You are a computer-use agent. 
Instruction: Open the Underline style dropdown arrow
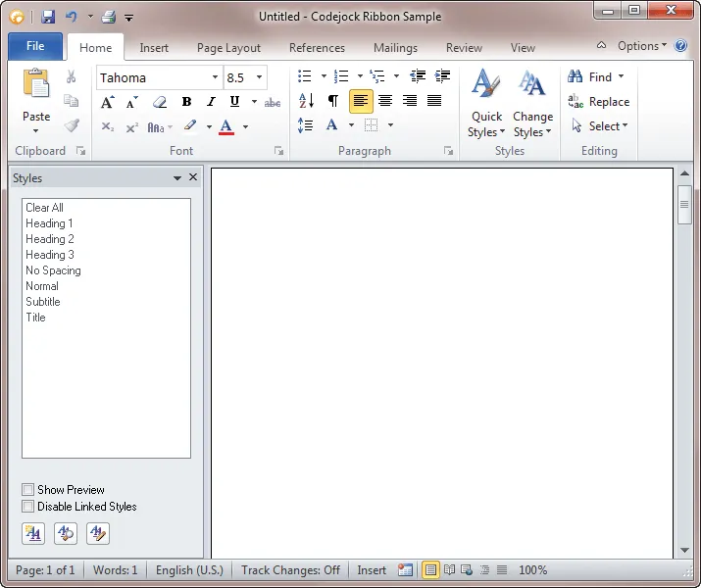point(254,102)
